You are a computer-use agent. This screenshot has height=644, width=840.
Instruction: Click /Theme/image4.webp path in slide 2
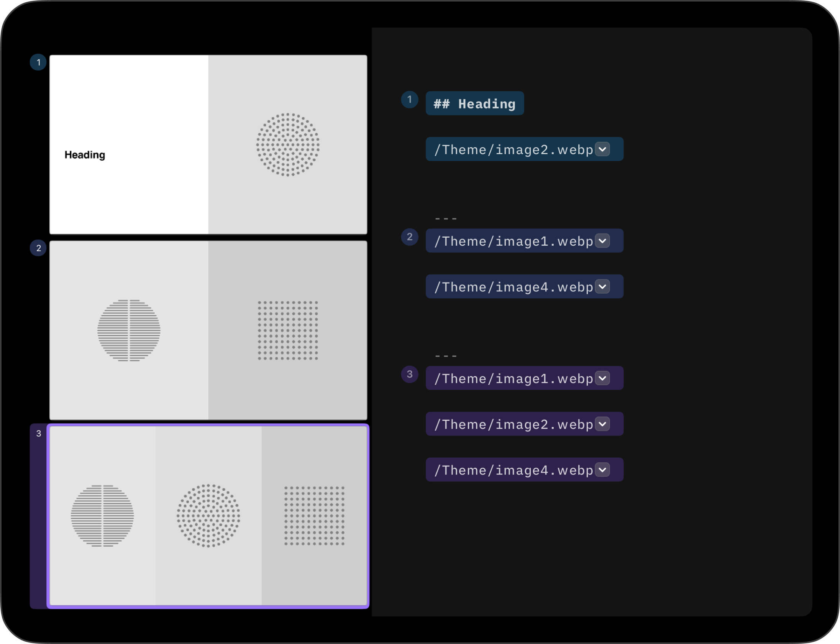[514, 287]
